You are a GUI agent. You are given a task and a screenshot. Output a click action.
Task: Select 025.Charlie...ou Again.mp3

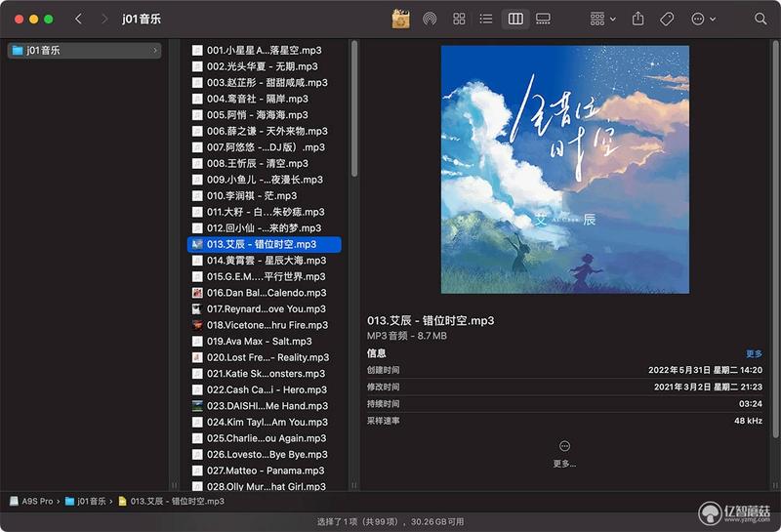[x=264, y=438]
